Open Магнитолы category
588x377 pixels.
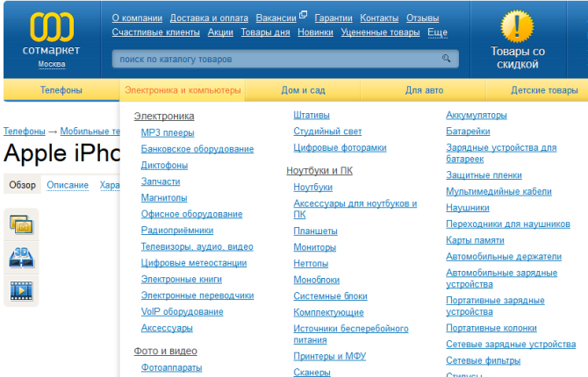pyautogui.click(x=164, y=198)
